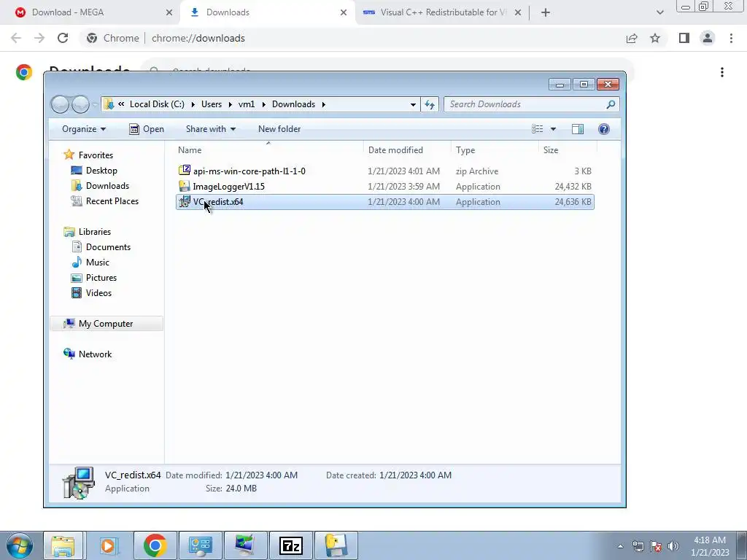
Task: Open Explorer help icon
Action: click(603, 129)
